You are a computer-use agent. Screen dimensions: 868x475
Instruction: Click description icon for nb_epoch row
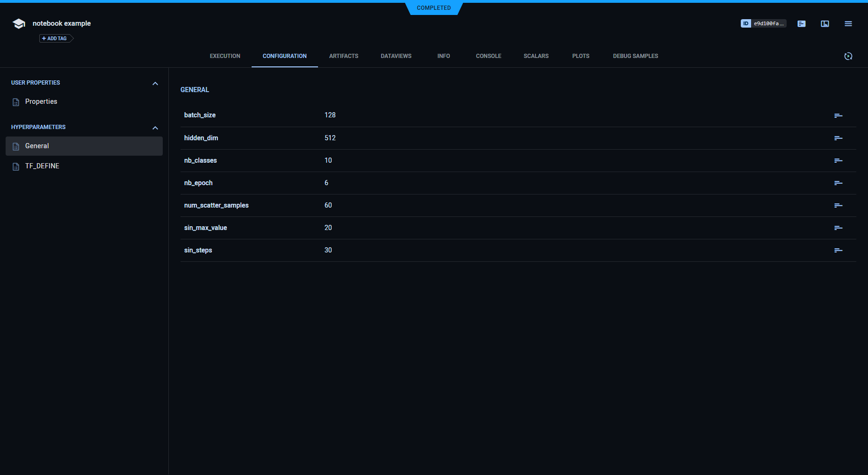click(x=838, y=183)
